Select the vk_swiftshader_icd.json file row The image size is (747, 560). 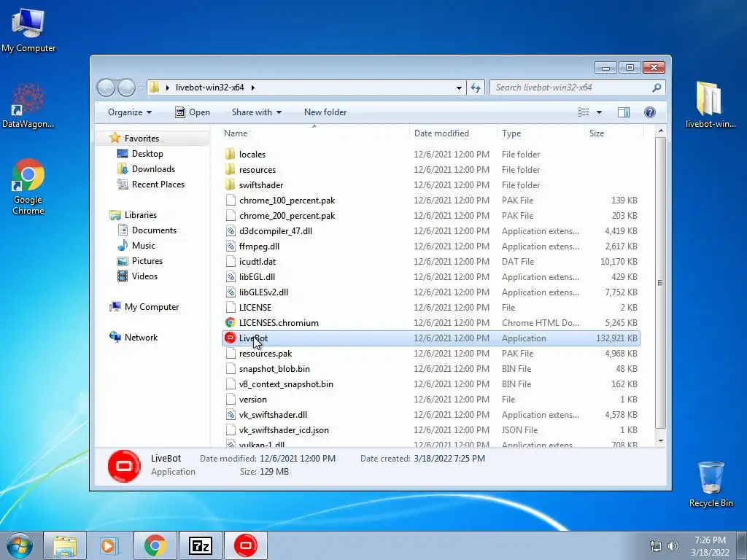click(x=430, y=430)
